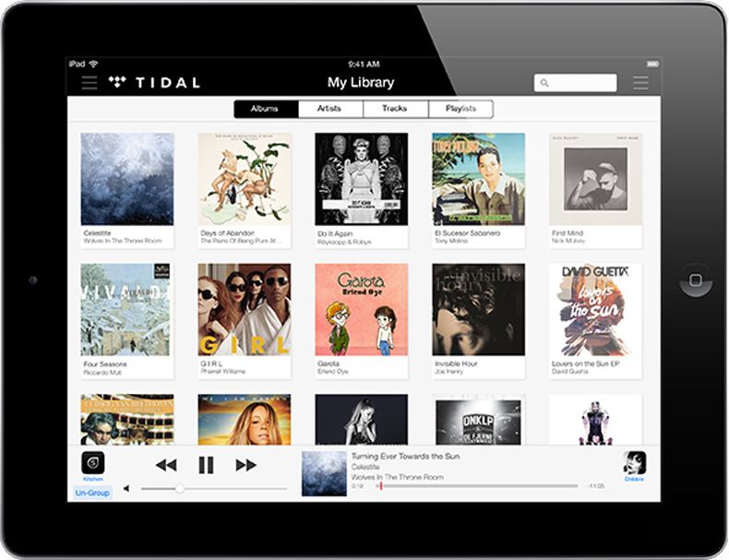Open the last album cover in third row
The image size is (729, 560).
(x=595, y=420)
